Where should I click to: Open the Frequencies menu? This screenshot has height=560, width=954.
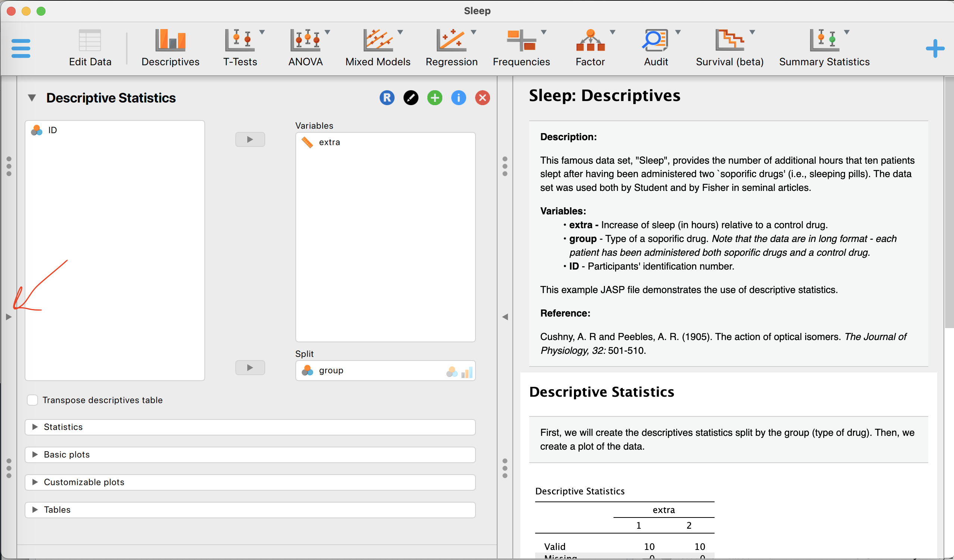pos(521,48)
